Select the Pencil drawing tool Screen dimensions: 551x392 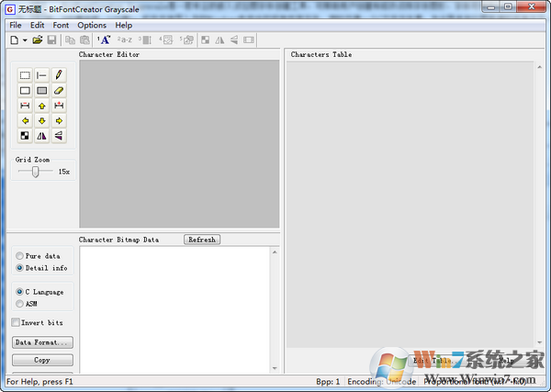[59, 74]
